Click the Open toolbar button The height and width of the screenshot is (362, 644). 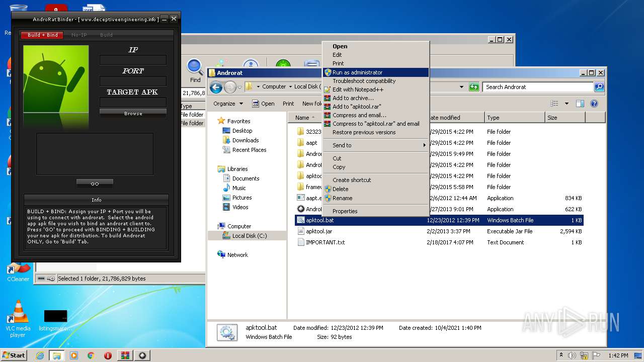tap(263, 104)
